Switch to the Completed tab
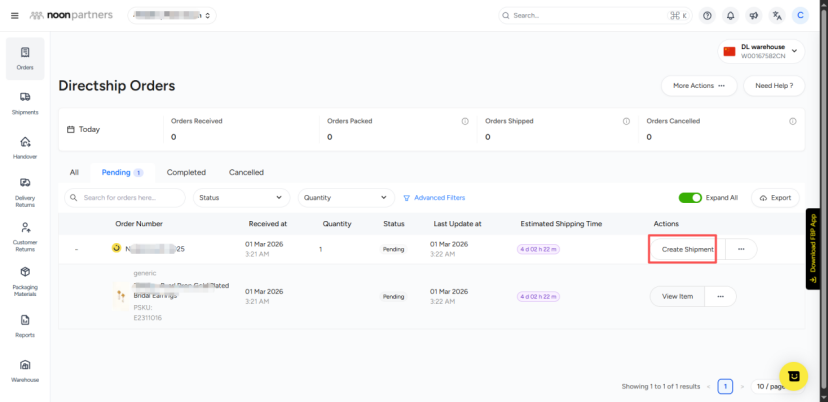Image resolution: width=828 pixels, height=402 pixels. pyautogui.click(x=186, y=172)
